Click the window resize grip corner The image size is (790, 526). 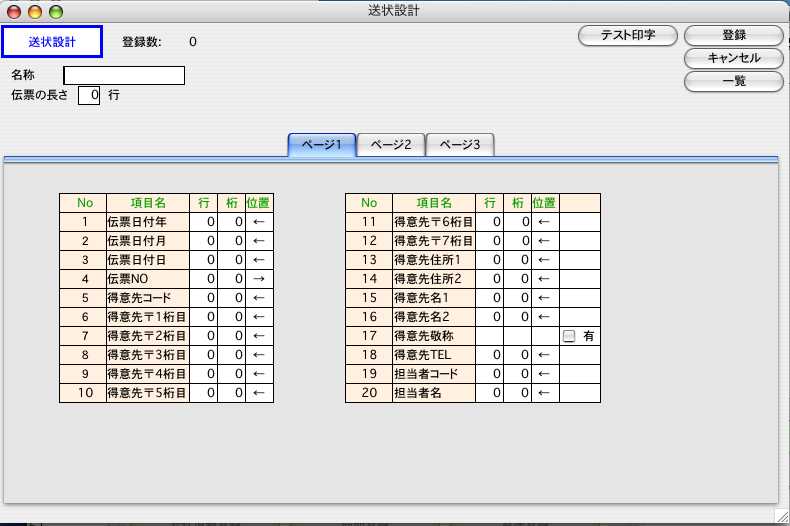click(x=780, y=515)
